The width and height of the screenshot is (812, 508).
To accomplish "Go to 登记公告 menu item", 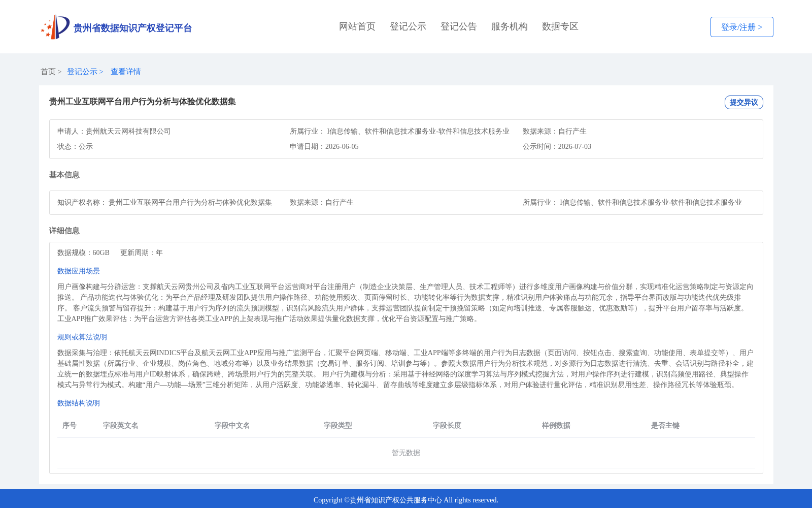I will (x=459, y=26).
